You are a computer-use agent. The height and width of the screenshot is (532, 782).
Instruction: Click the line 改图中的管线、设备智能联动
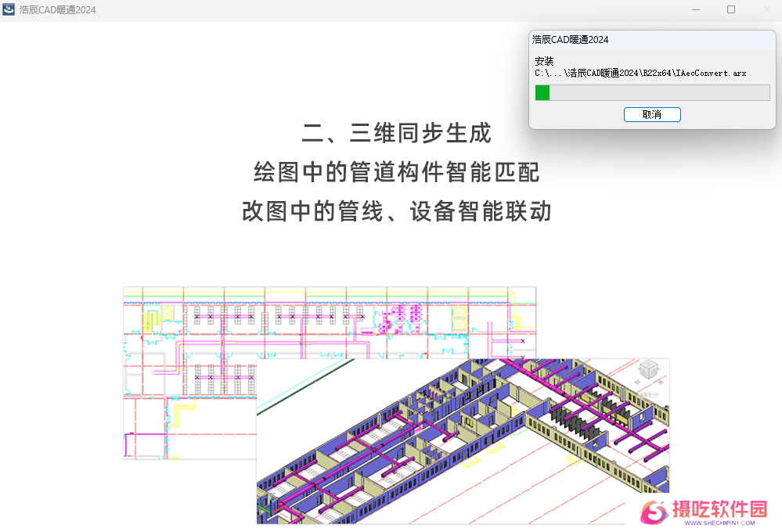coord(397,211)
